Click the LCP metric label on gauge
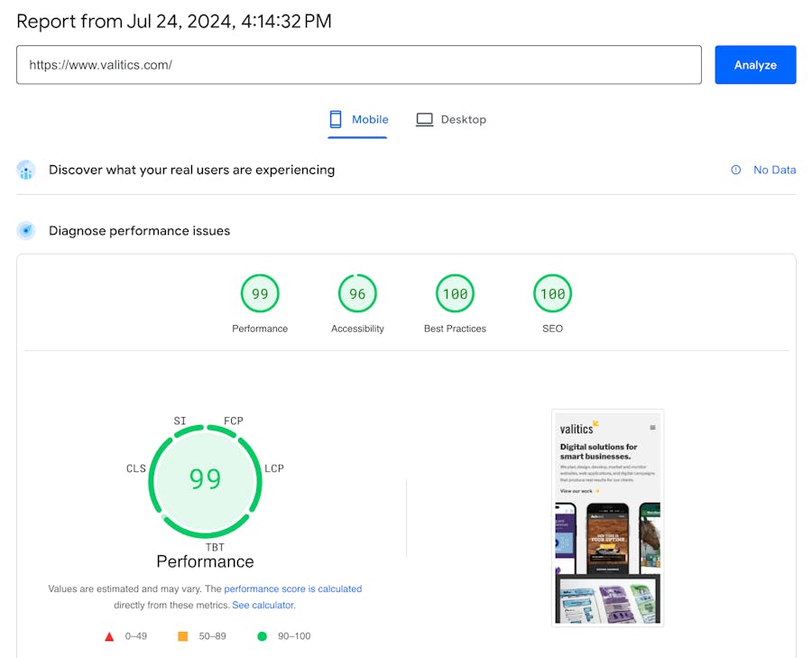The width and height of the screenshot is (812, 658). 274,468
